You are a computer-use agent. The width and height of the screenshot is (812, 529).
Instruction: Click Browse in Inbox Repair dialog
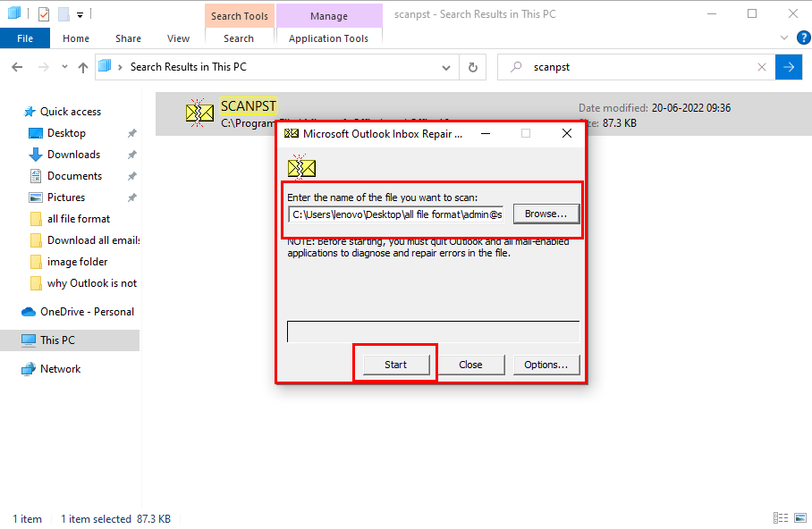(x=546, y=214)
